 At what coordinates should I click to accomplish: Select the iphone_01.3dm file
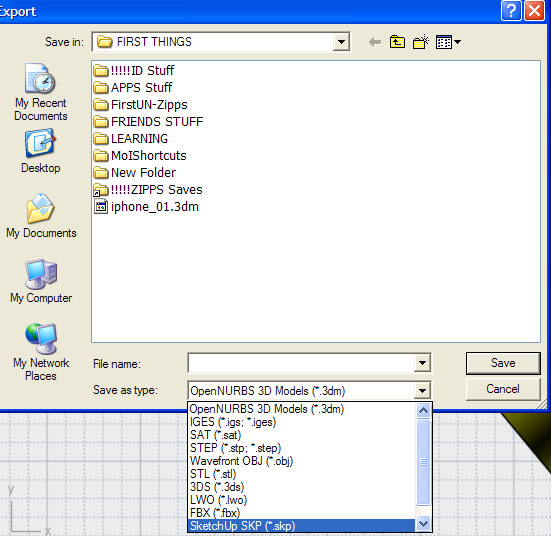[146, 207]
